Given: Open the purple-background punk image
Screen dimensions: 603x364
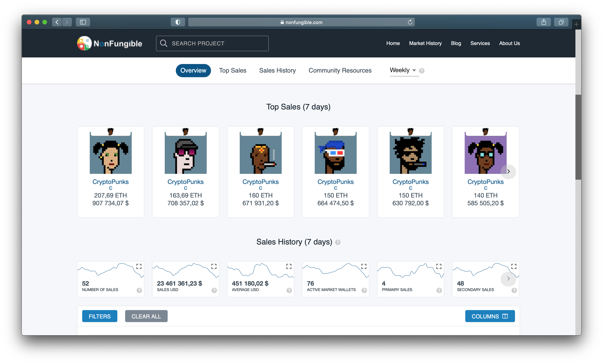Looking at the screenshot, I should click(x=485, y=153).
